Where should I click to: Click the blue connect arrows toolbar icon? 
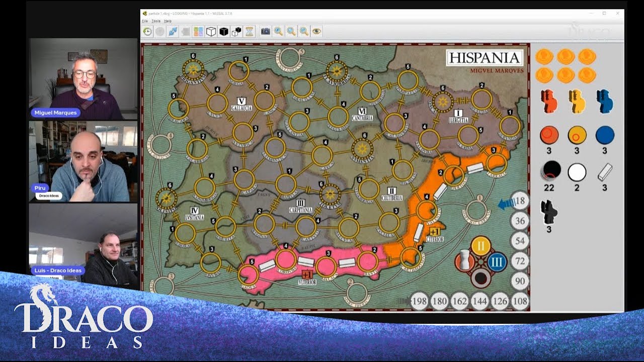pyautogui.click(x=173, y=32)
